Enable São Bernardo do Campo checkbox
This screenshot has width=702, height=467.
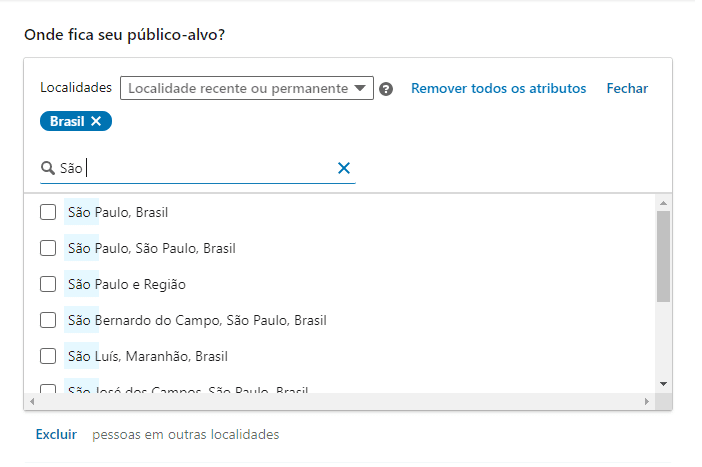point(48,320)
